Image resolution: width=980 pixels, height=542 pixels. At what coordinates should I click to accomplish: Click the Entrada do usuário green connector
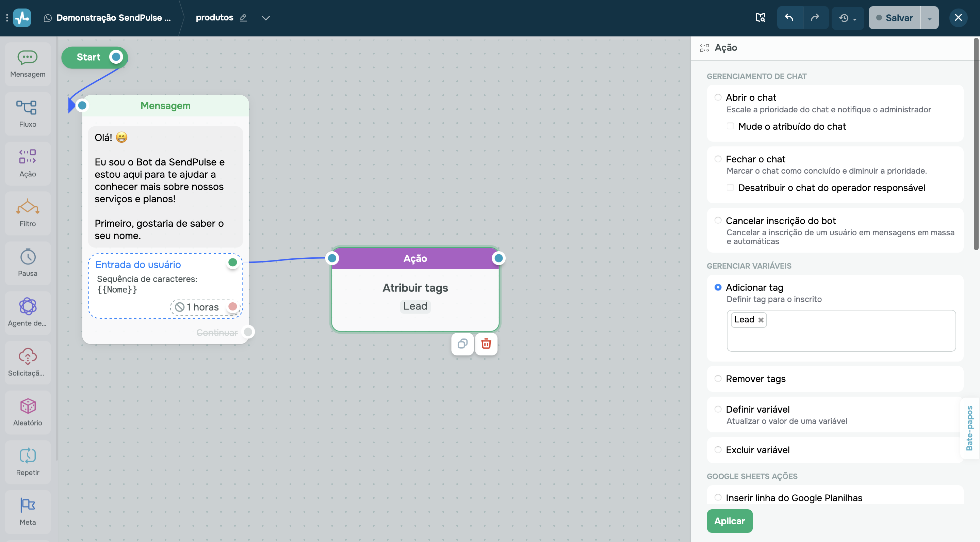[232, 262]
